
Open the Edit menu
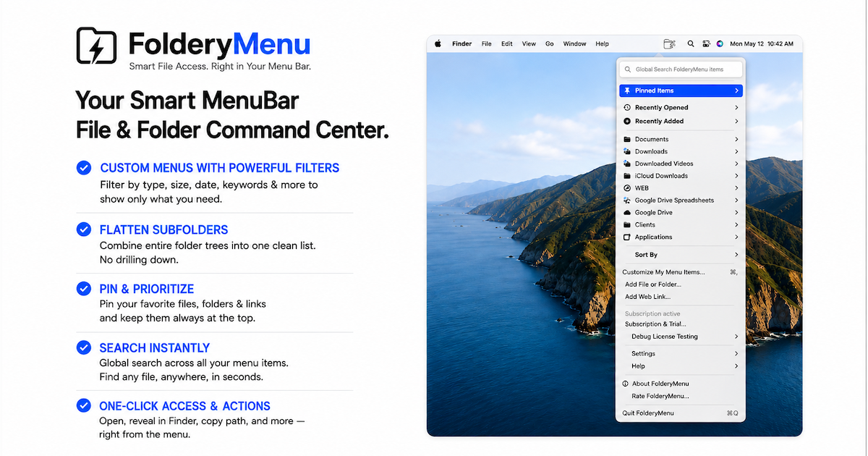(507, 43)
